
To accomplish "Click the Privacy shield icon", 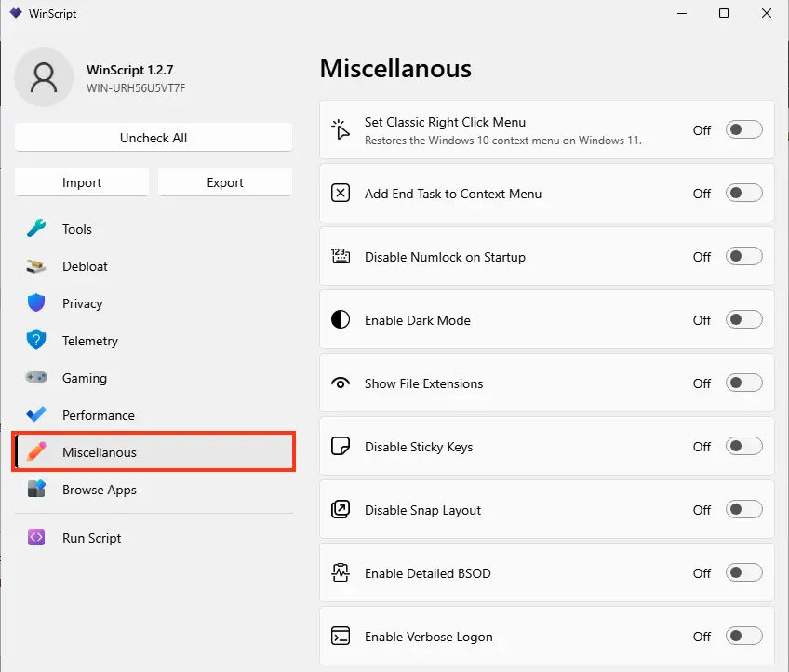I will tap(36, 303).
